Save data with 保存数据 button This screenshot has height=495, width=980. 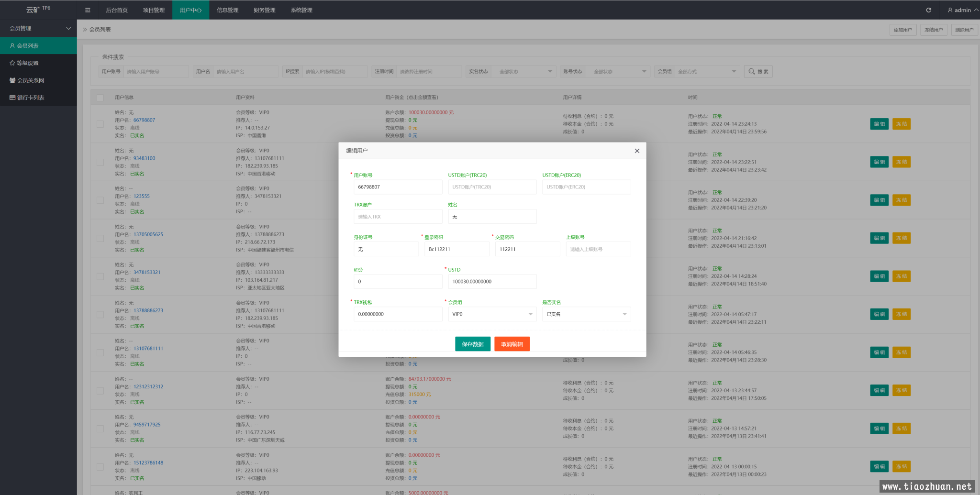pos(473,344)
